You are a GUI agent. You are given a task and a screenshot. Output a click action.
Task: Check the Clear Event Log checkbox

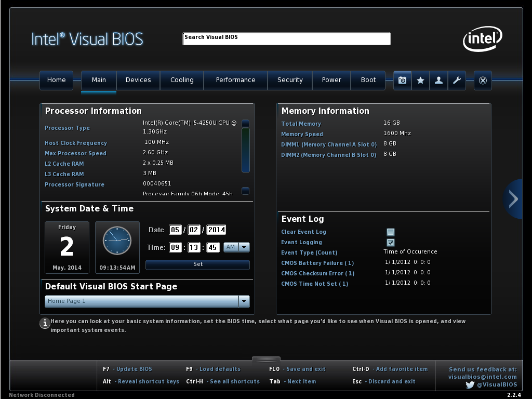click(391, 232)
